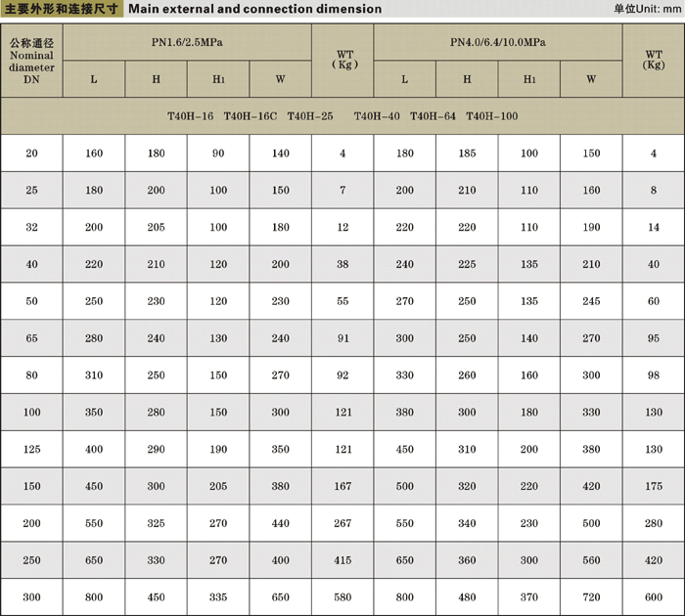Click the DN 300 row label cell
This screenshot has width=685, height=616.
coord(31,597)
